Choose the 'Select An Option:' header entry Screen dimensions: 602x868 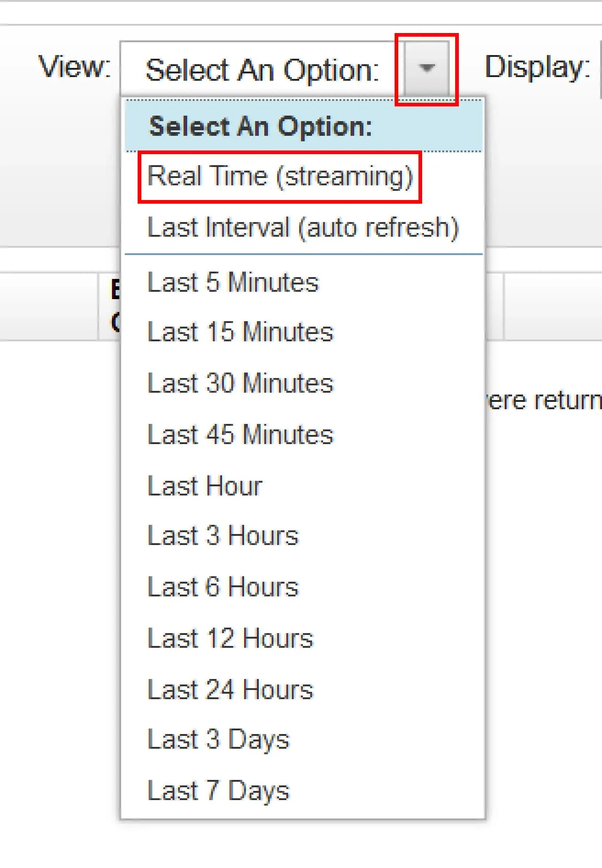260,126
